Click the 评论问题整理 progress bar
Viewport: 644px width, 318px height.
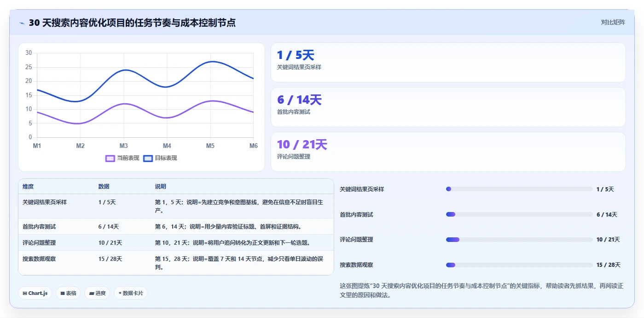coord(519,240)
